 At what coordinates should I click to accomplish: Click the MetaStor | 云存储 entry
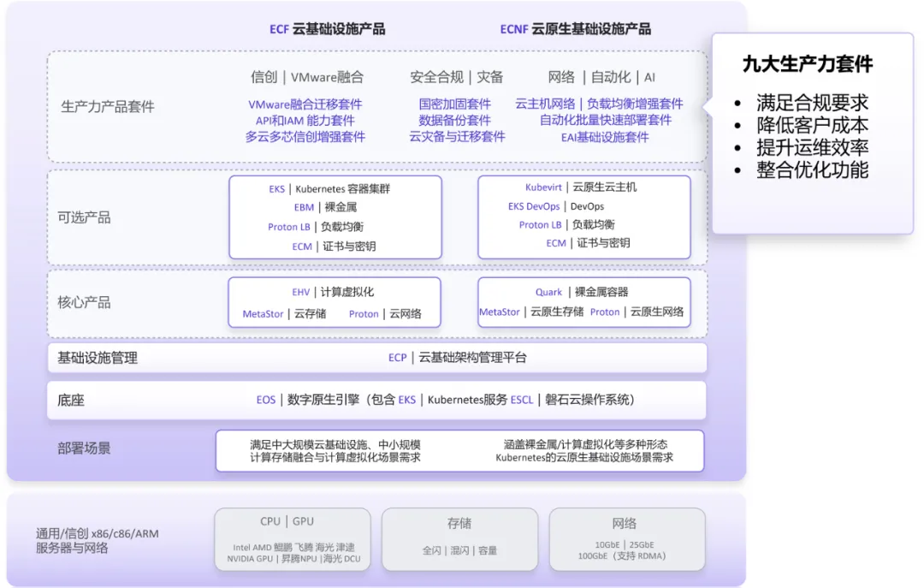pyautogui.click(x=284, y=314)
